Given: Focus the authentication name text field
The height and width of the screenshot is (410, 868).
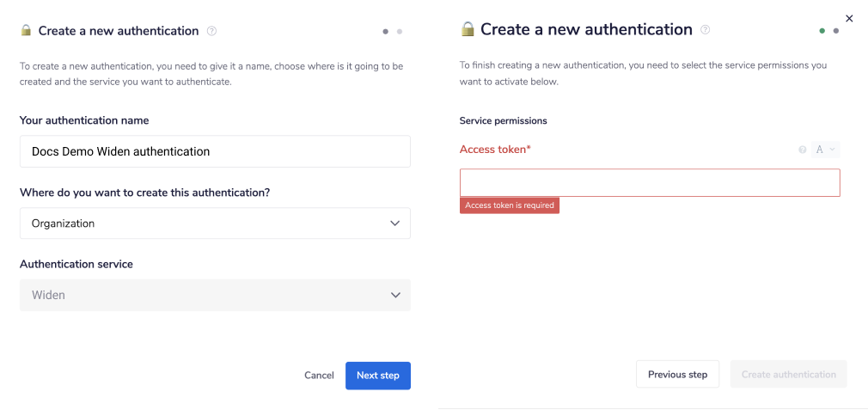Looking at the screenshot, I should (x=215, y=151).
